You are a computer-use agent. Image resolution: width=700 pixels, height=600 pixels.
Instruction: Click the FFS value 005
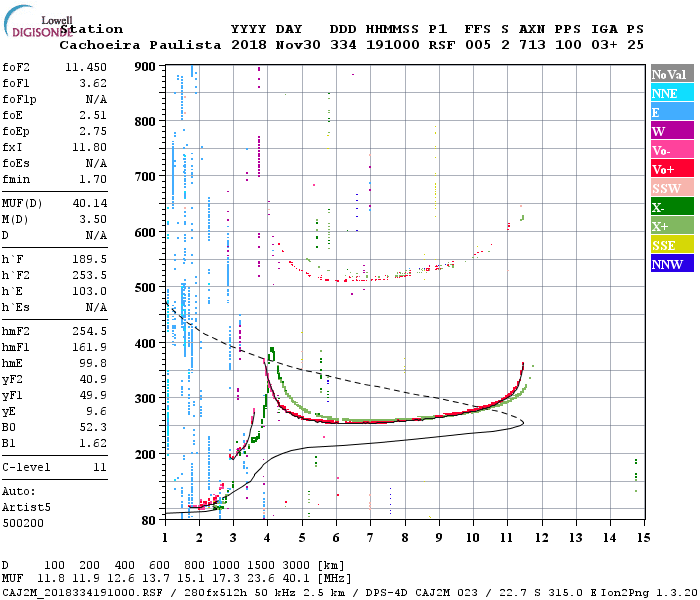(478, 45)
